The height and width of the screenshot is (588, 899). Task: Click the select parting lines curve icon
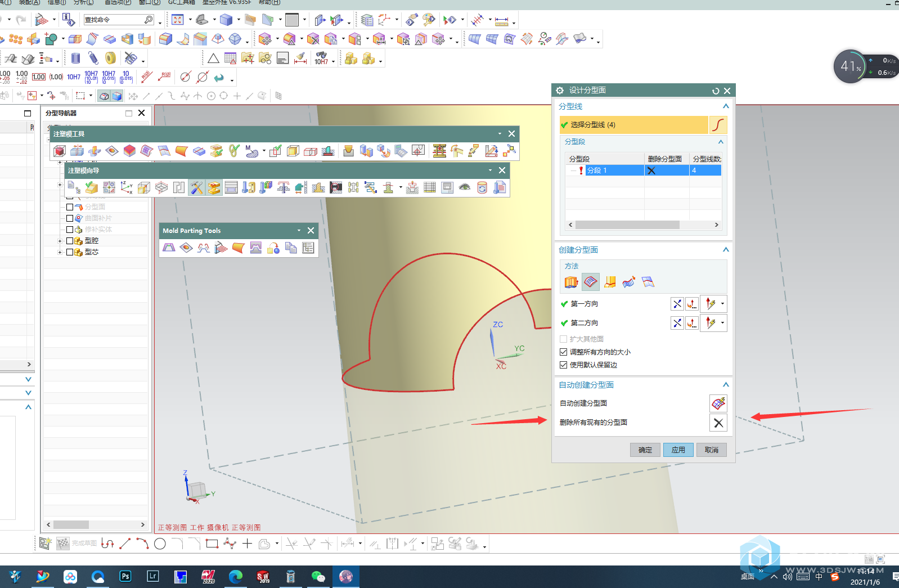pos(718,125)
